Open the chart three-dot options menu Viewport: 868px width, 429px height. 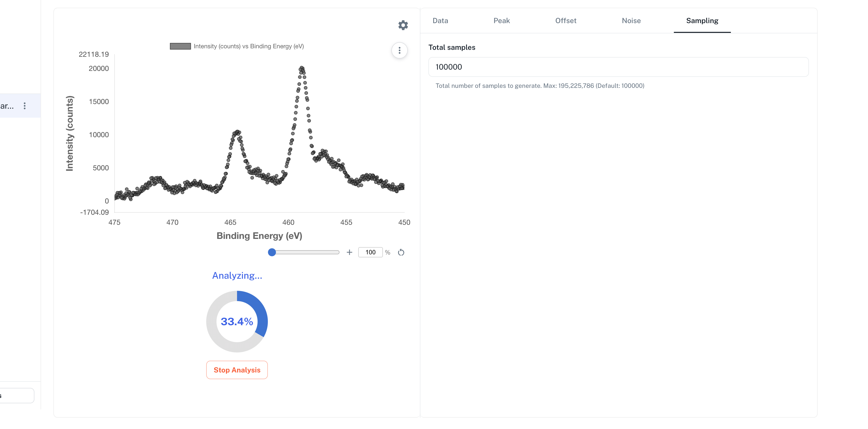[400, 51]
